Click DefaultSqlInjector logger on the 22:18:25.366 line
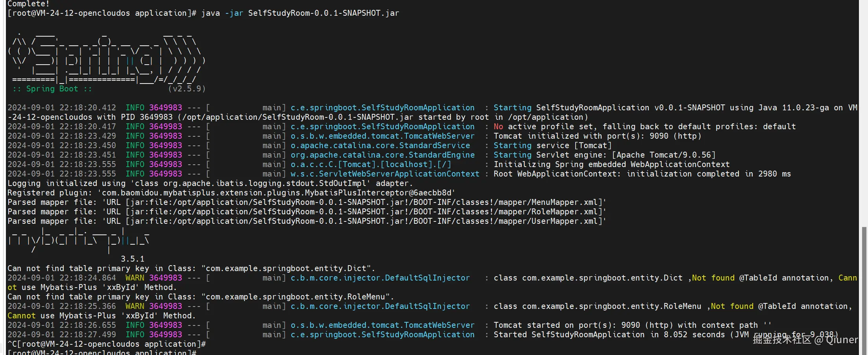 click(380, 306)
